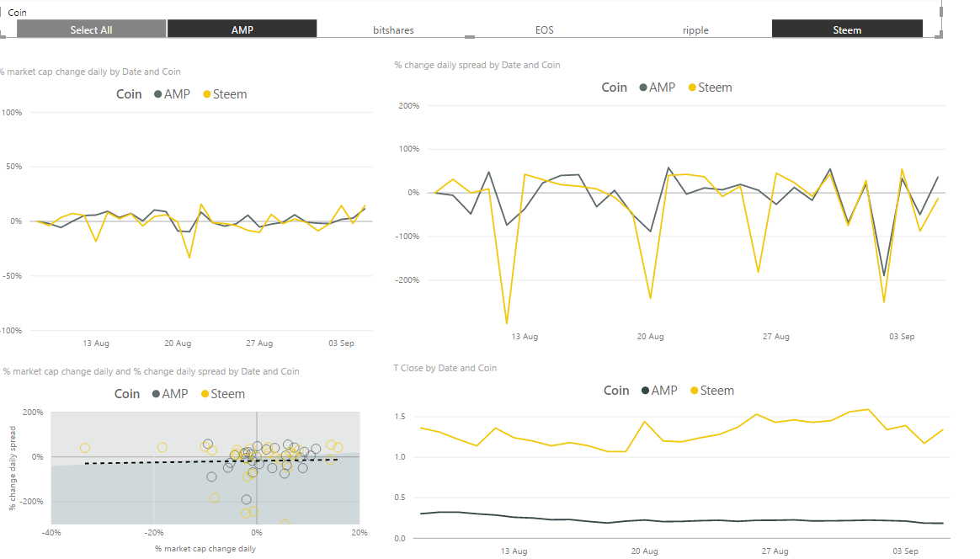This screenshot has width=980, height=559.
Task: Click the Steem legend dot in the market cap chart
Action: 206,94
